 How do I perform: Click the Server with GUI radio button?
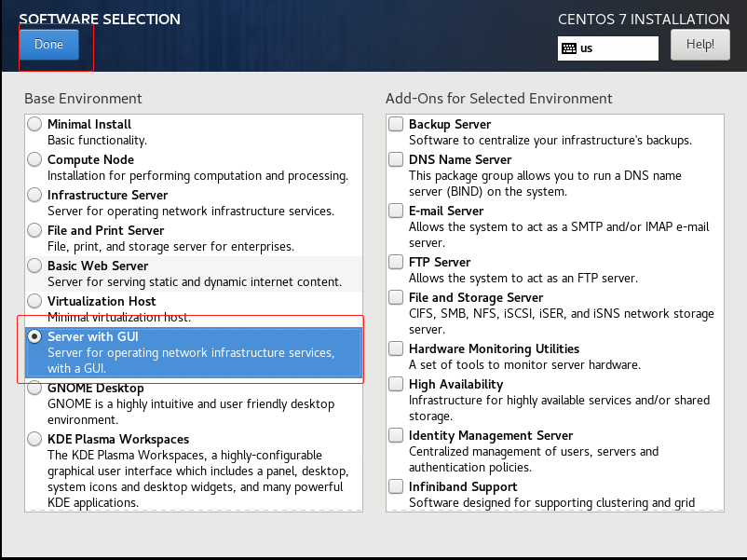point(34,336)
